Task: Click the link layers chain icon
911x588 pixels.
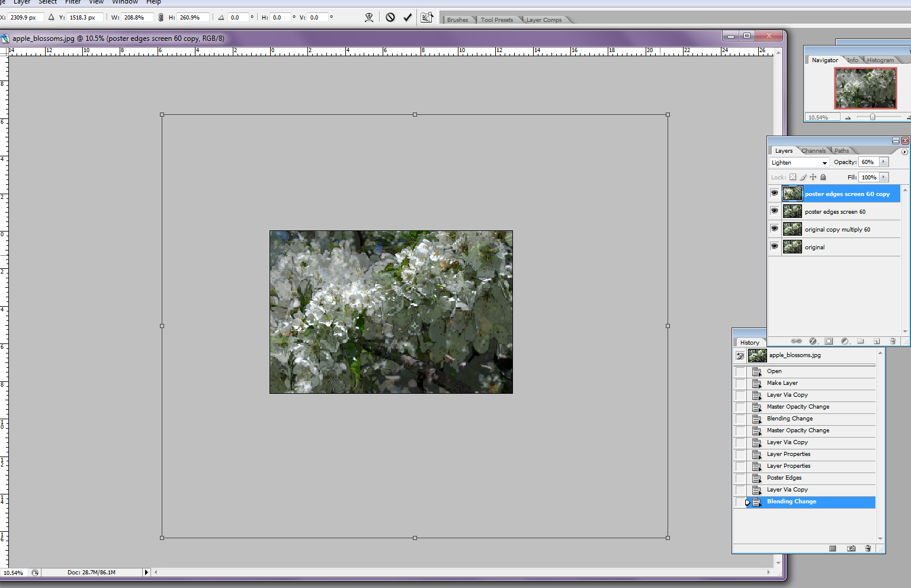Action: (x=796, y=341)
